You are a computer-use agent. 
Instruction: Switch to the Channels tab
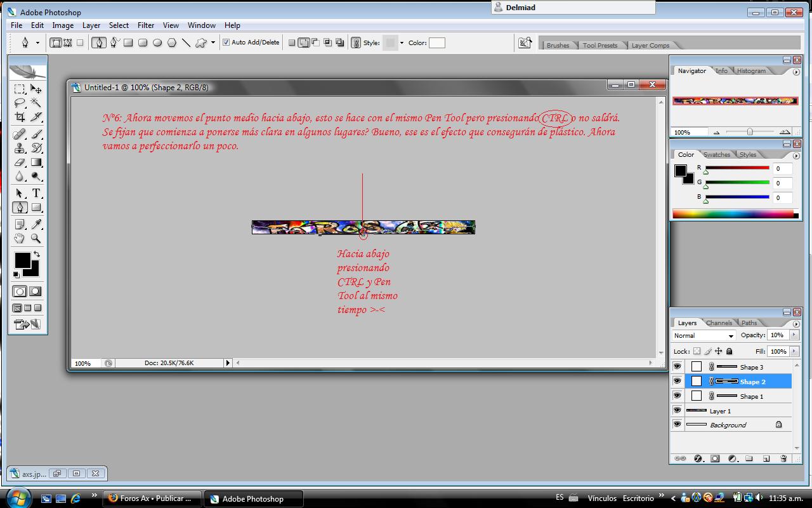coord(719,323)
